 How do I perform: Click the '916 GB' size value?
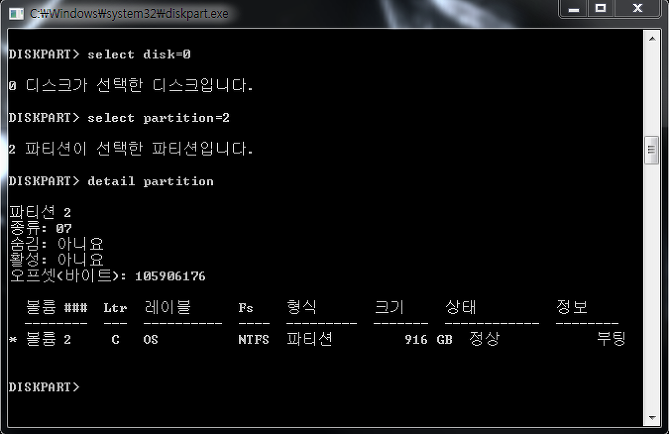coord(428,340)
